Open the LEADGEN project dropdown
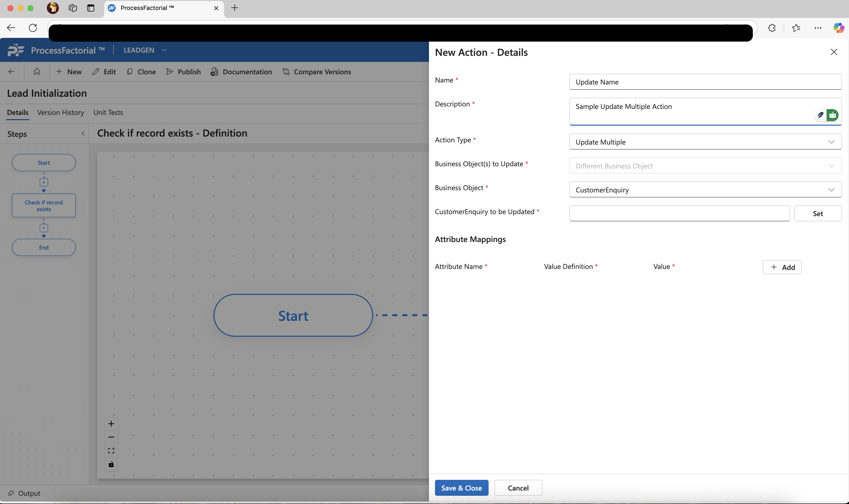849x504 pixels. (164, 50)
